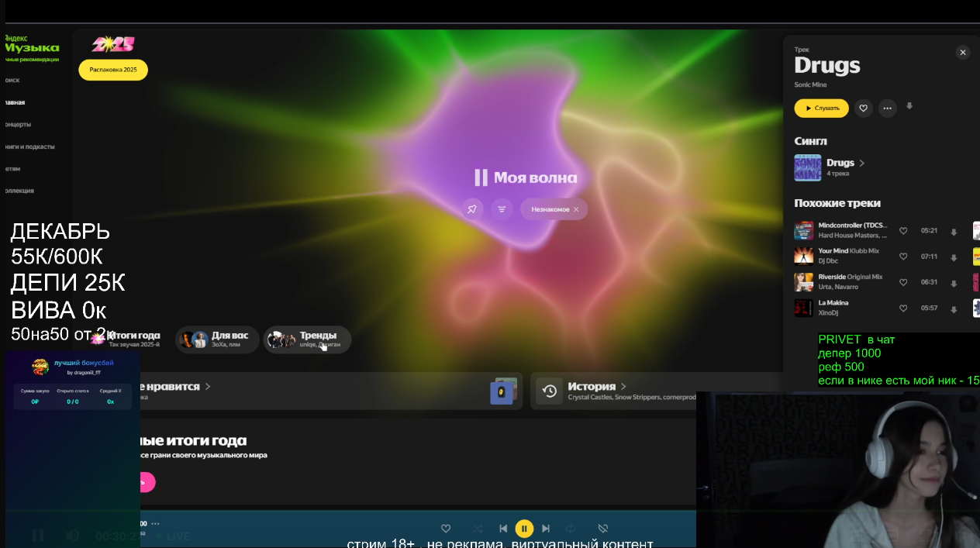The image size is (980, 548).
Task: Toggle repeat mode in the player bar
Action: coord(571,529)
